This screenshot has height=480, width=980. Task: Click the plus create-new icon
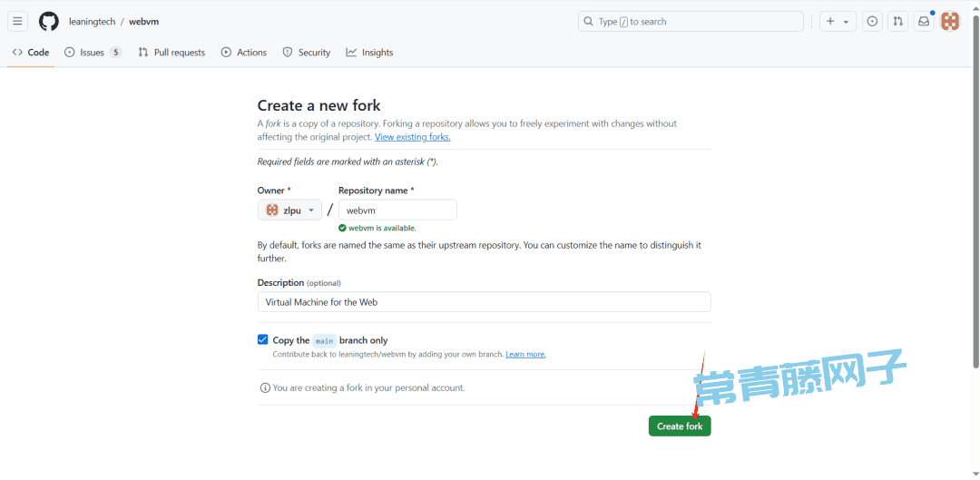(830, 21)
